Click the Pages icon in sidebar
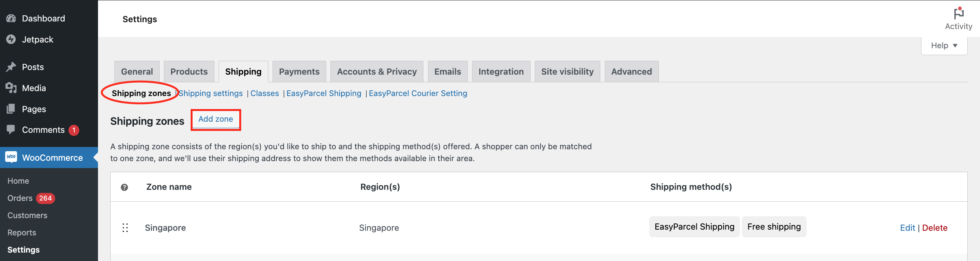 pos(11,109)
